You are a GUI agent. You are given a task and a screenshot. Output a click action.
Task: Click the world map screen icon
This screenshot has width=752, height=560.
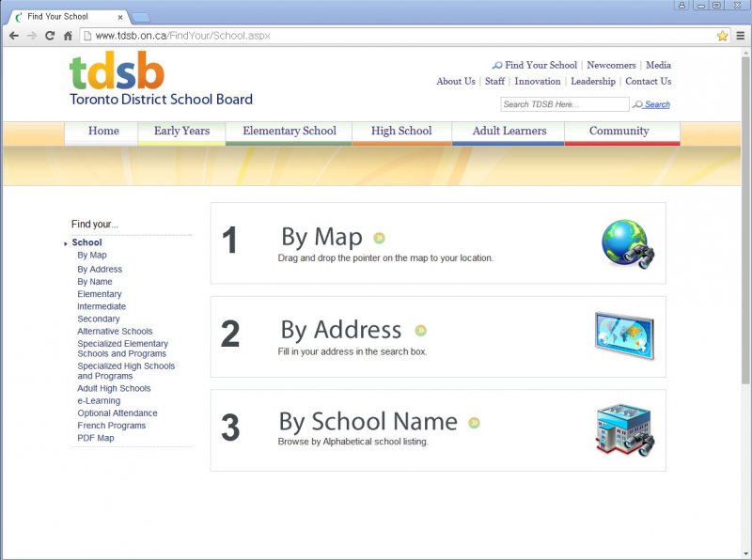pos(624,335)
